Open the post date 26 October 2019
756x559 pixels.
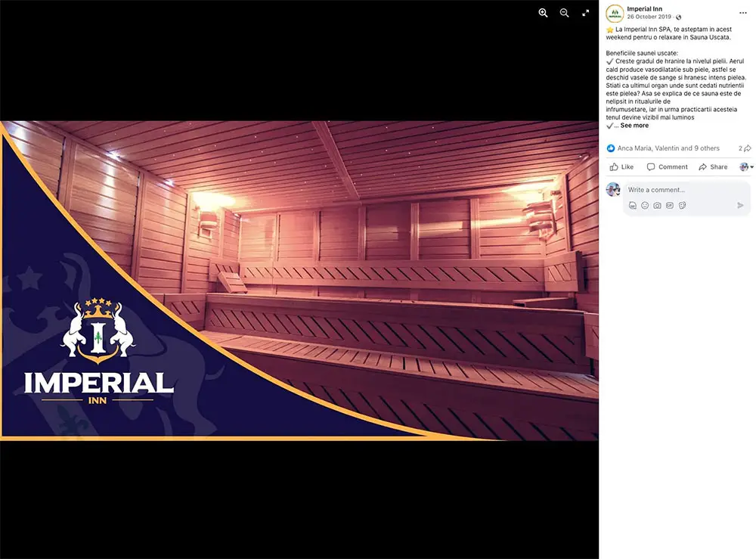click(x=649, y=17)
